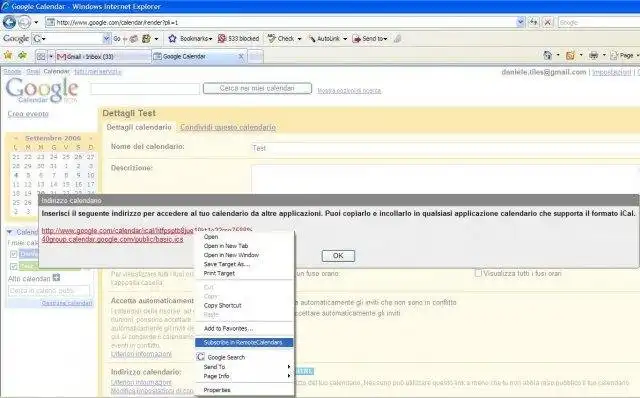Viewport: 640px width, 398px height.
Task: Check Visualizza tutti i fusi orari
Action: 478,273
